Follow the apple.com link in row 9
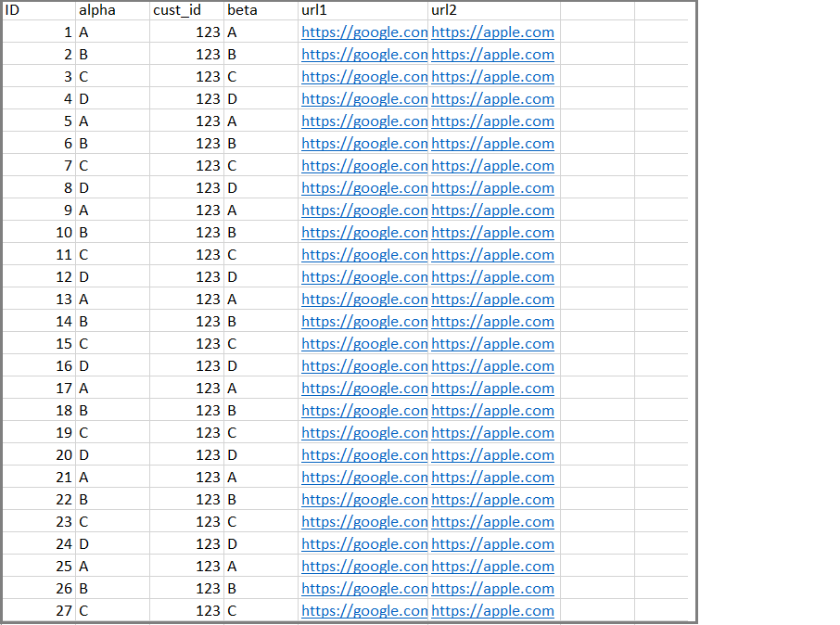The image size is (840, 625). 492,210
